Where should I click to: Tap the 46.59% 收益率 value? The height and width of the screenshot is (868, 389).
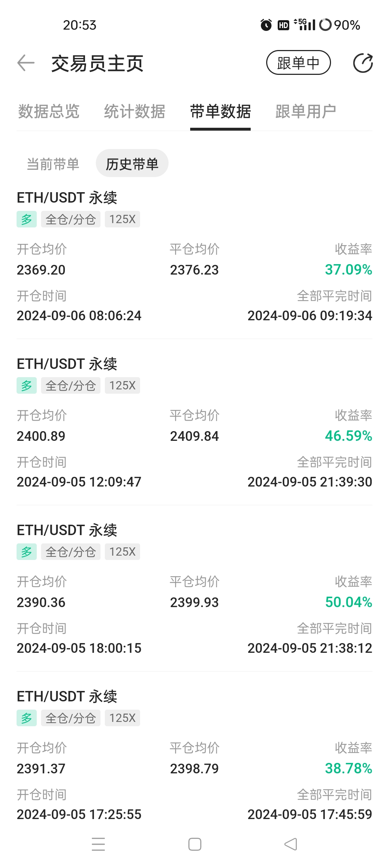(x=348, y=436)
